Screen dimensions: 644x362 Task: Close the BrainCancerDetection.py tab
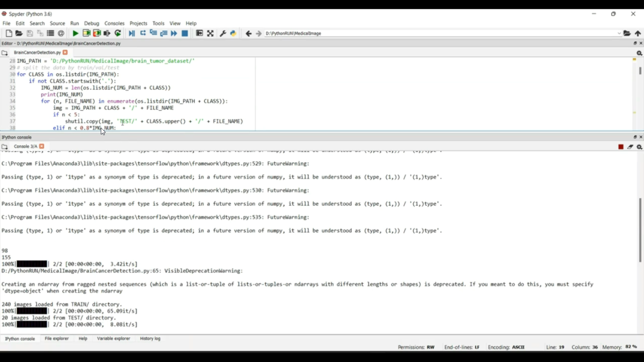click(x=65, y=52)
